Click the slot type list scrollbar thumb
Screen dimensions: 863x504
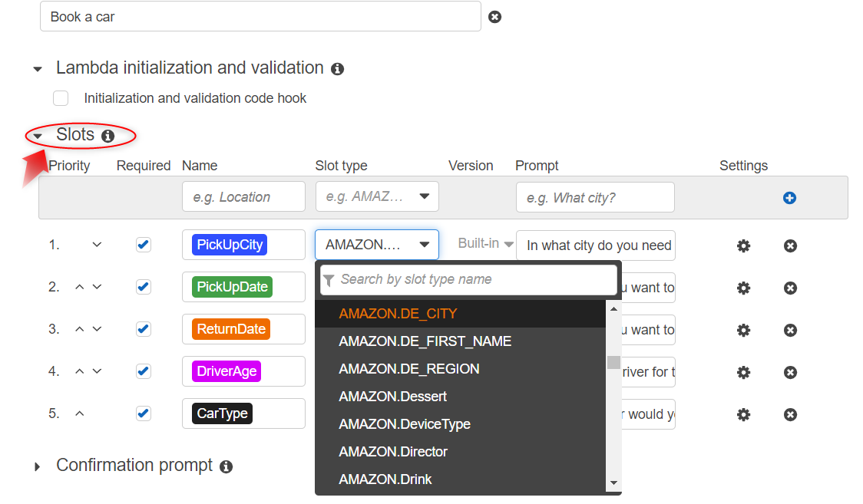tap(613, 362)
